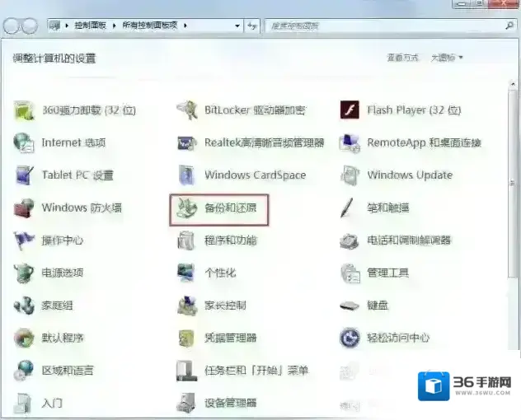Open 任务栏和「开始」菜单 icon
The image size is (521, 420).
pyautogui.click(x=186, y=371)
